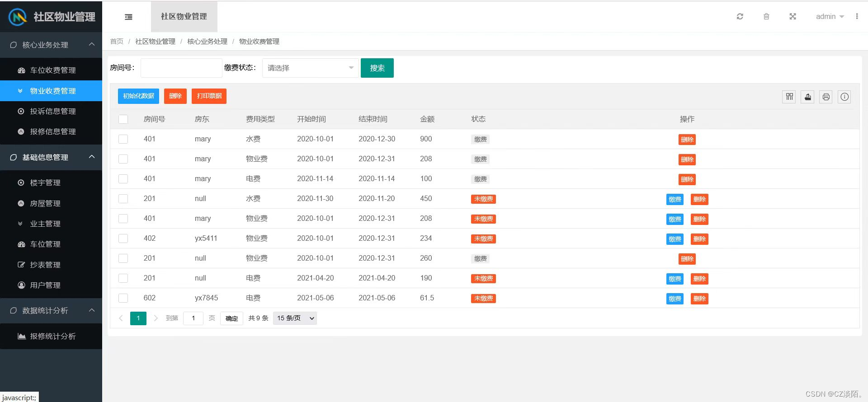
Task: Click the 搜索 button
Action: point(377,68)
